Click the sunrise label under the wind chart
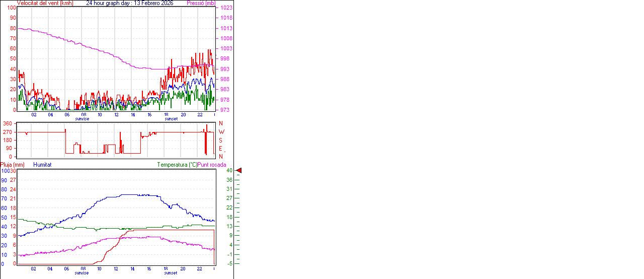 (83, 119)
